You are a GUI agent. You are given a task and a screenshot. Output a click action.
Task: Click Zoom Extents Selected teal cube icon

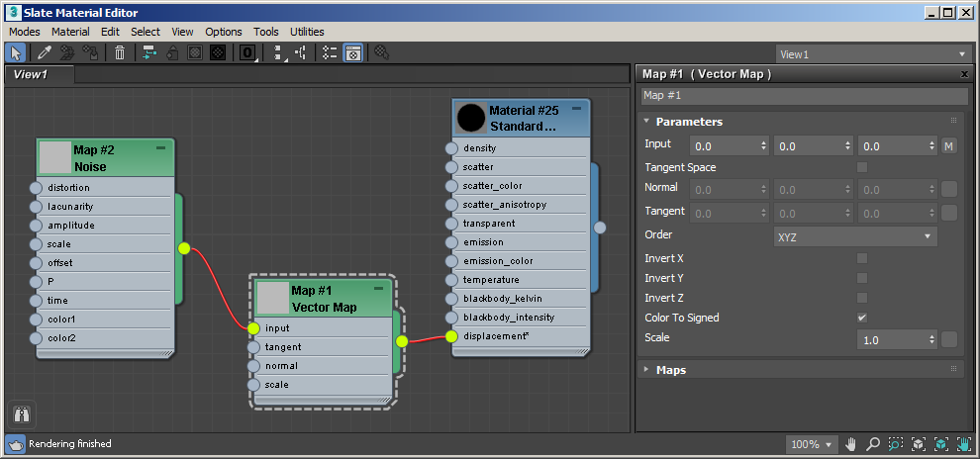(940, 444)
